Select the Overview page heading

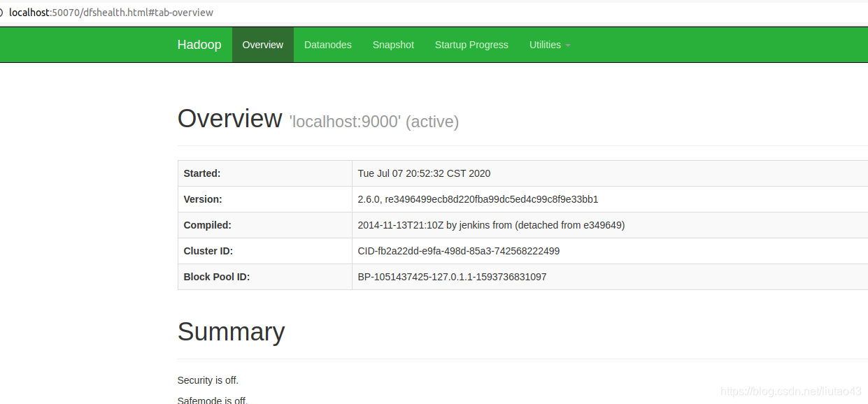(230, 119)
